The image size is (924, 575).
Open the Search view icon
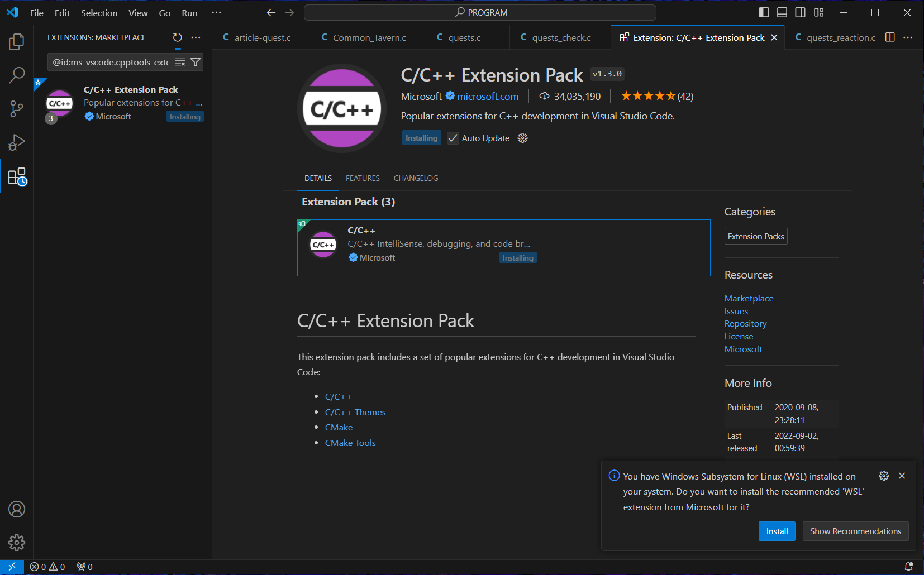coord(17,75)
